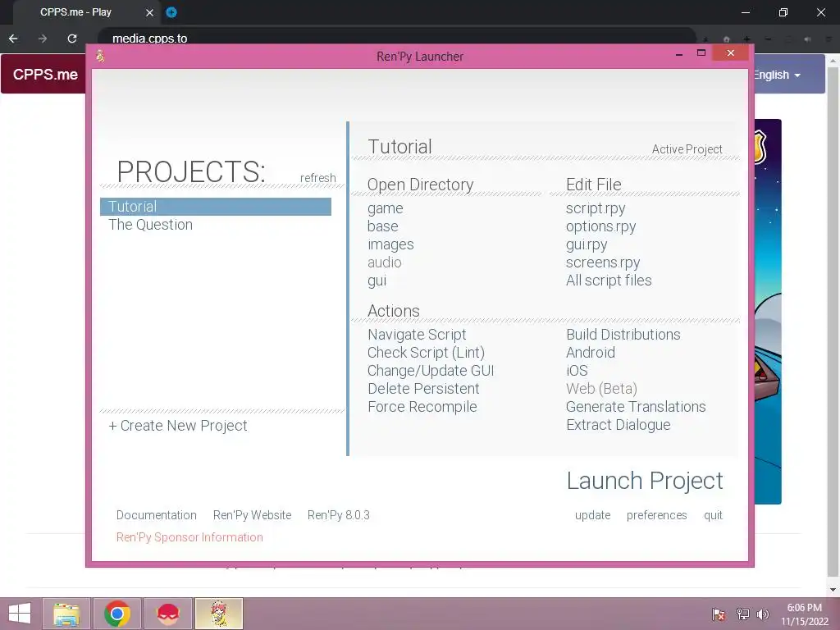This screenshot has height=630, width=840.
Task: Visit the Ren'Py Website link
Action: pyautogui.click(x=253, y=515)
